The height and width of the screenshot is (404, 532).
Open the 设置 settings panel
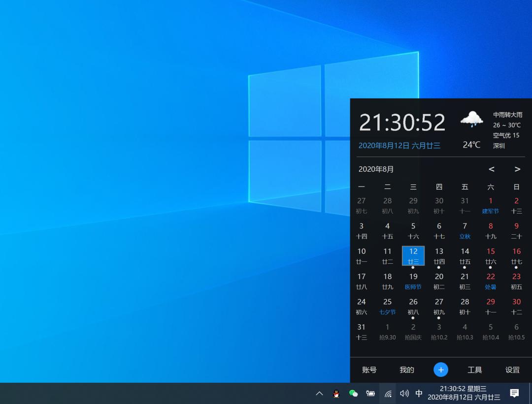click(x=512, y=370)
